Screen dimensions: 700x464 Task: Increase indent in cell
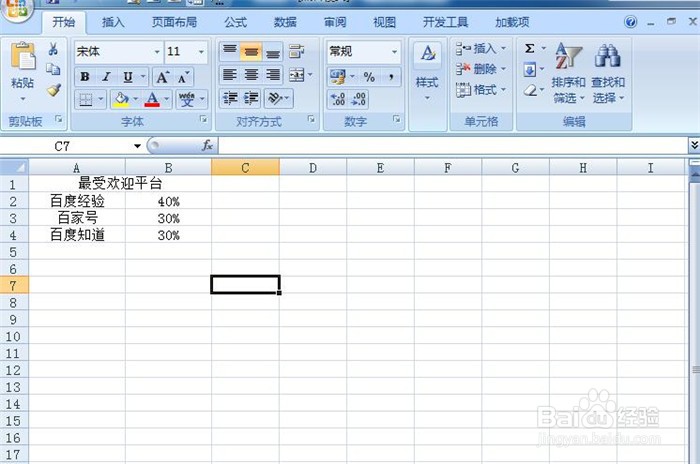[x=251, y=98]
